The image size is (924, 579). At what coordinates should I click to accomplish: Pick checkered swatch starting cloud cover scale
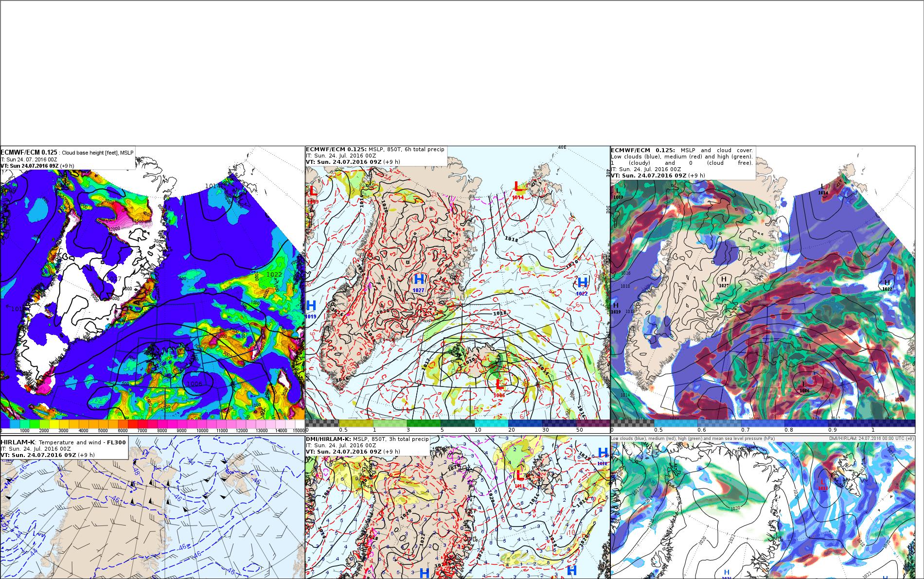tap(633, 423)
